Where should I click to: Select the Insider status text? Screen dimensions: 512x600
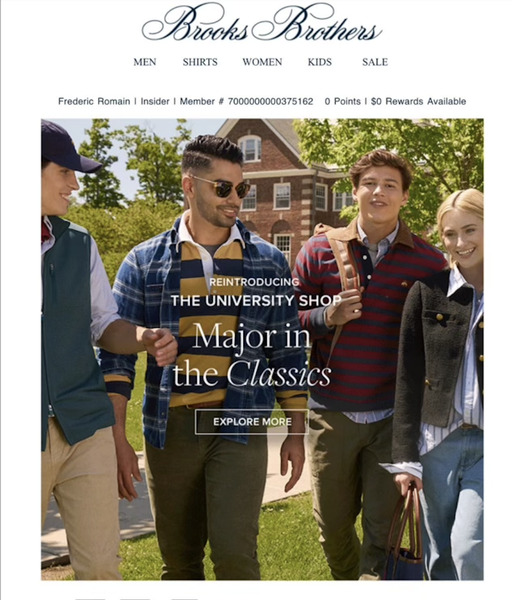(155, 101)
